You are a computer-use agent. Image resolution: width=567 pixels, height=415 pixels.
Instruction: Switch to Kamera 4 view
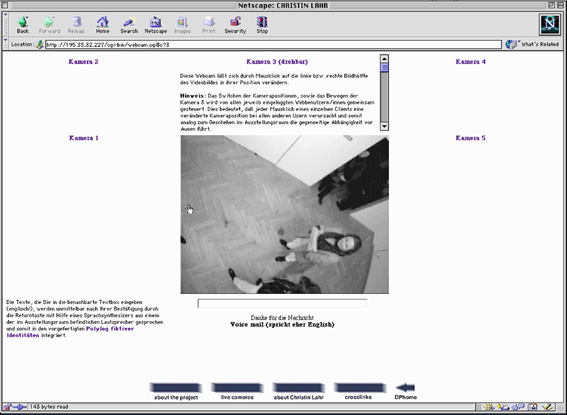tap(470, 61)
